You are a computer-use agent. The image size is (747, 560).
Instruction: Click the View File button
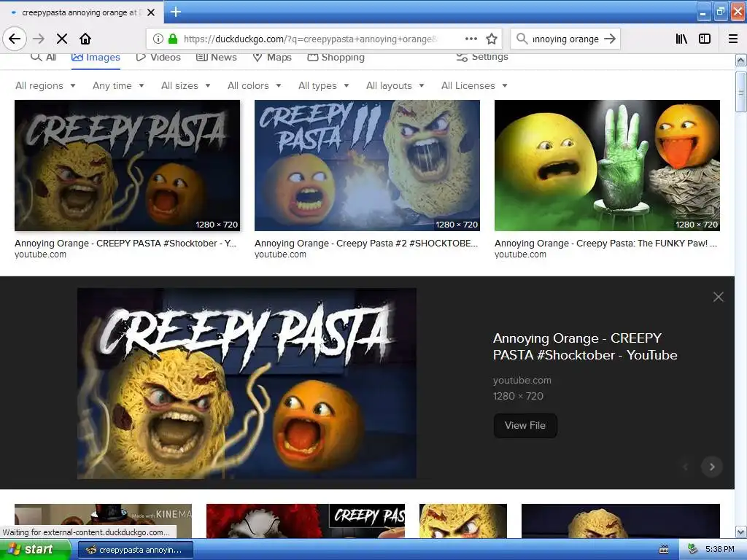[x=525, y=426]
